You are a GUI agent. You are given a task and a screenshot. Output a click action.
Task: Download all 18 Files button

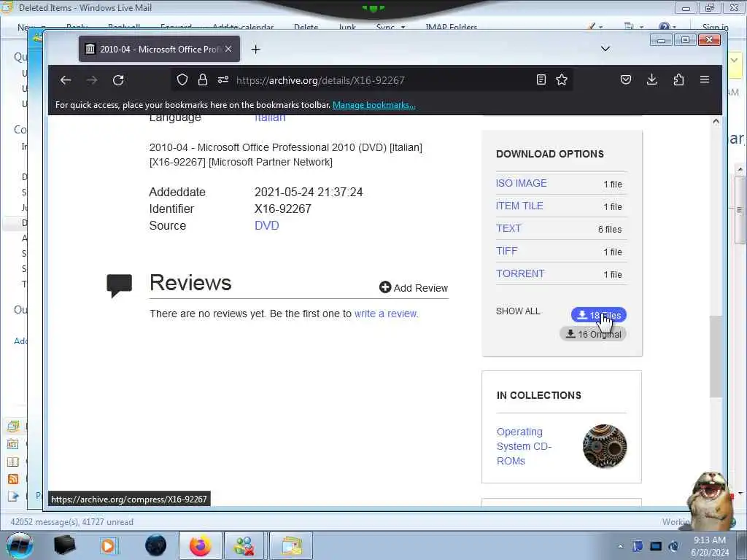click(598, 315)
